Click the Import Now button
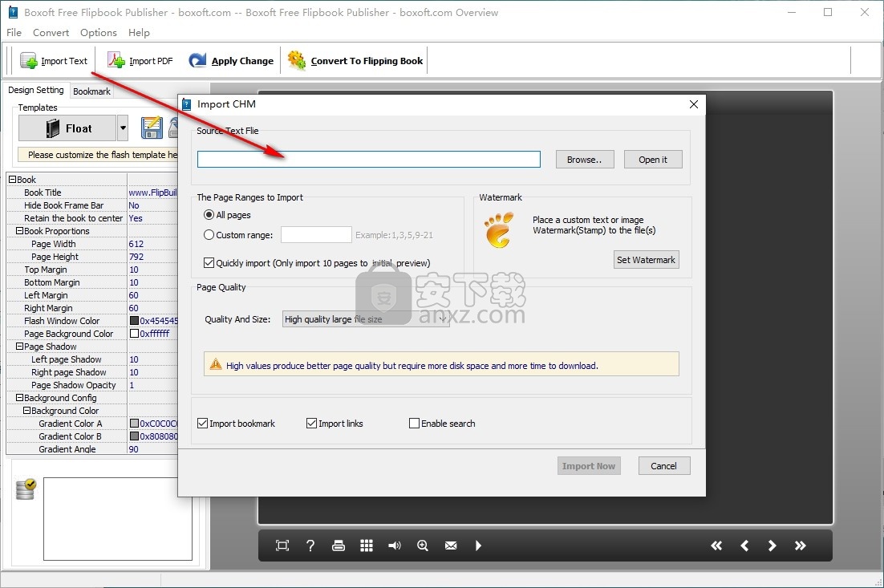The image size is (884, 588). coord(589,465)
